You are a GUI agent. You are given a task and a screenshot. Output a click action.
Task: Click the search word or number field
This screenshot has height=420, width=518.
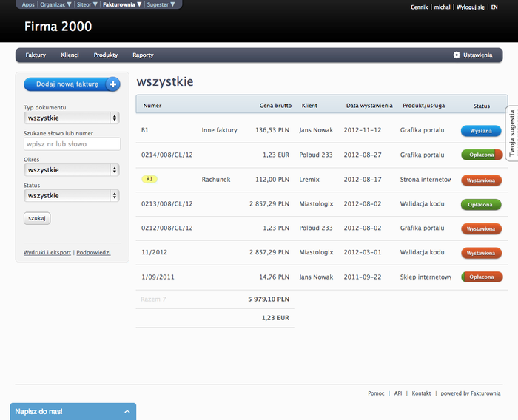72,144
